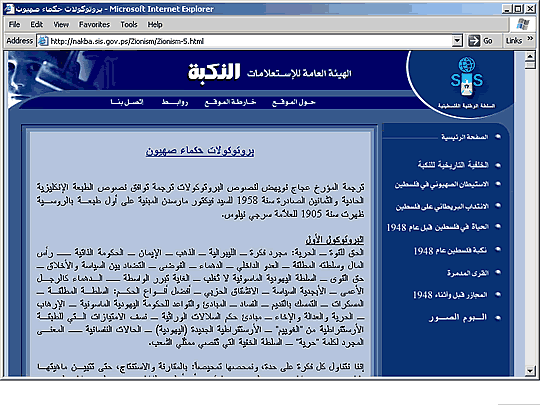The width and height of the screenshot is (540, 405).
Task: Click the Internet Explorer title bar icon
Action: click(9, 9)
